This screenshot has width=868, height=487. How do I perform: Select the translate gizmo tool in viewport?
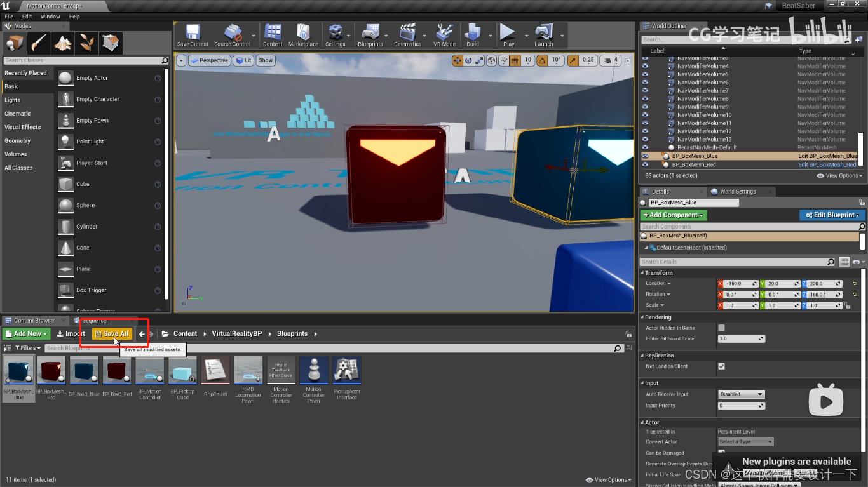458,60
